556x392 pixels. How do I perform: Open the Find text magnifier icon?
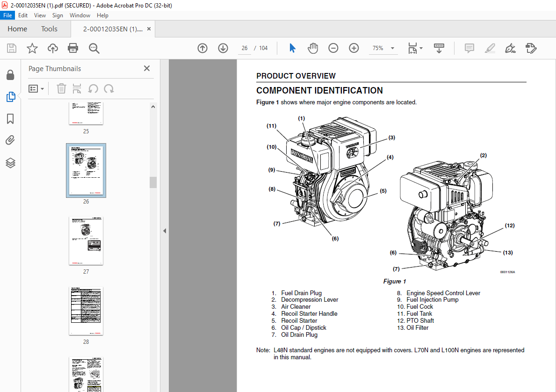click(94, 48)
